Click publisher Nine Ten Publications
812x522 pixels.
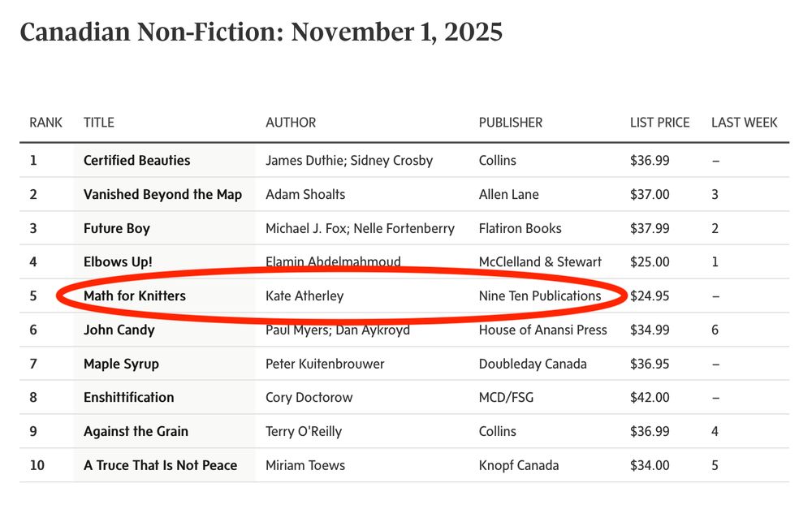click(x=540, y=296)
